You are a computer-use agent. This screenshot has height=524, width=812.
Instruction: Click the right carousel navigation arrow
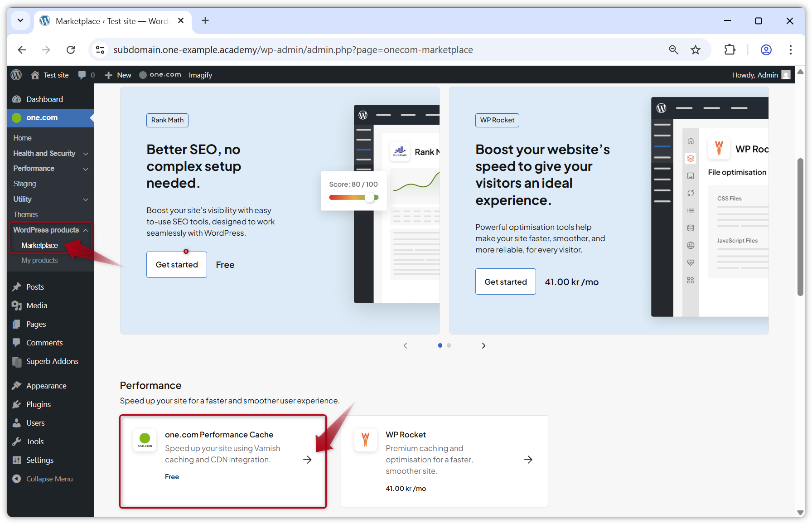pyautogui.click(x=483, y=345)
